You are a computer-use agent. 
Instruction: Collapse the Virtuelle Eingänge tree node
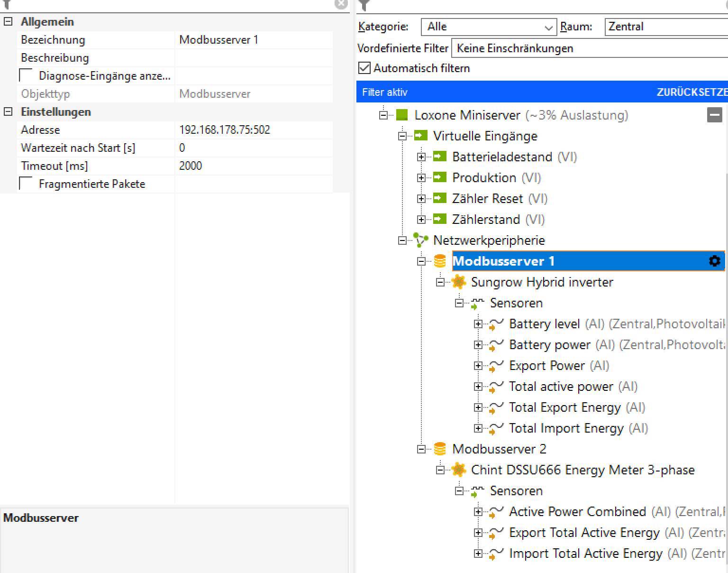click(x=402, y=136)
